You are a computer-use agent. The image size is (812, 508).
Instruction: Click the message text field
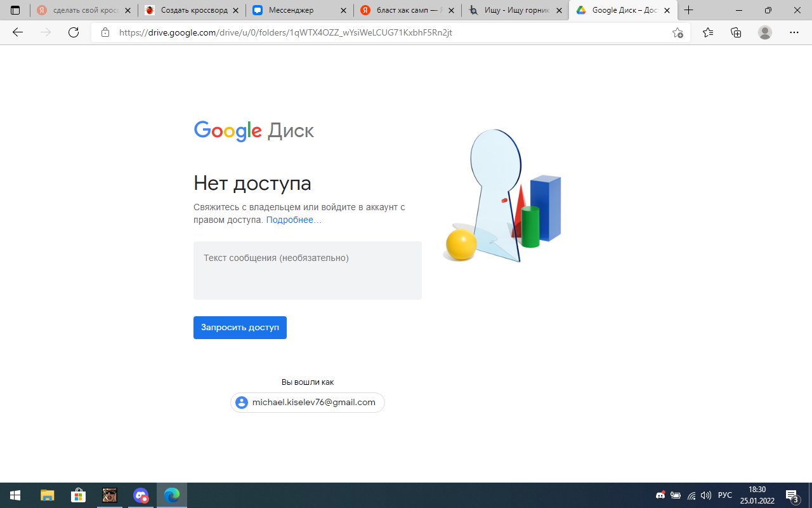(307, 271)
